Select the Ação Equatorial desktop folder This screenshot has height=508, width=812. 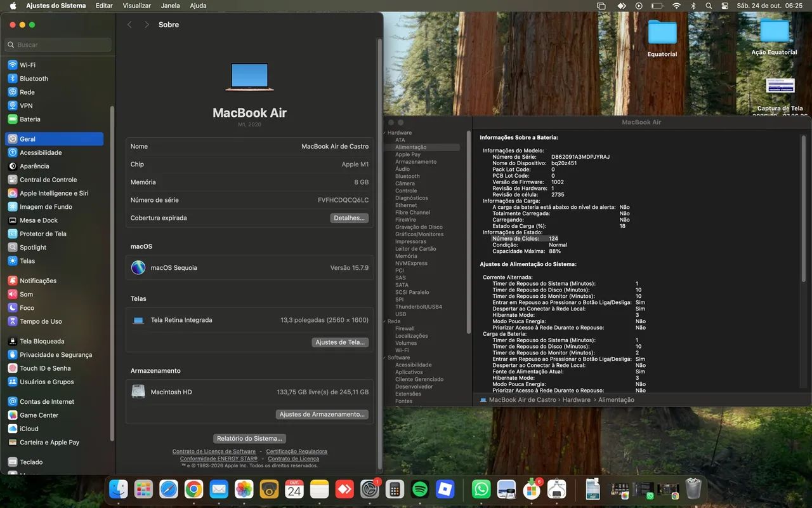[774, 37]
